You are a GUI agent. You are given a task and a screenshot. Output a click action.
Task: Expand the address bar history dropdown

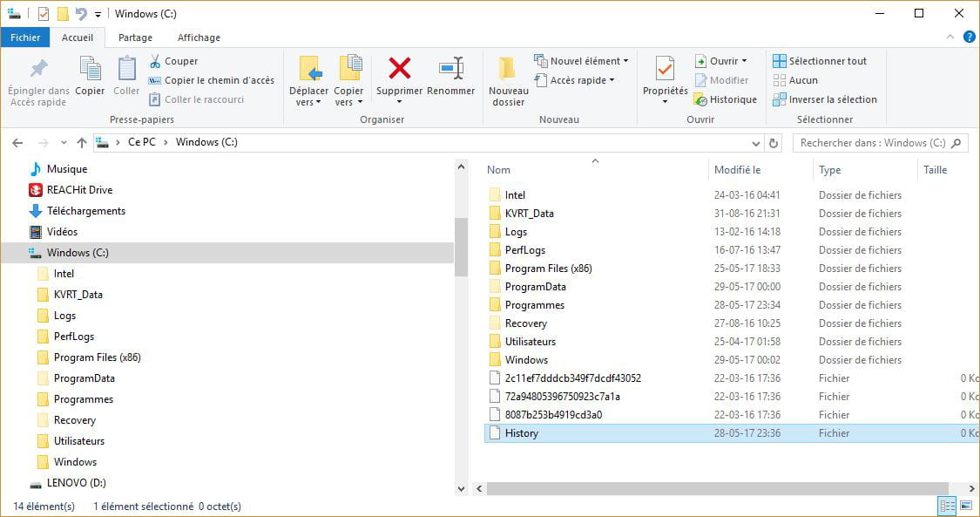tap(755, 142)
